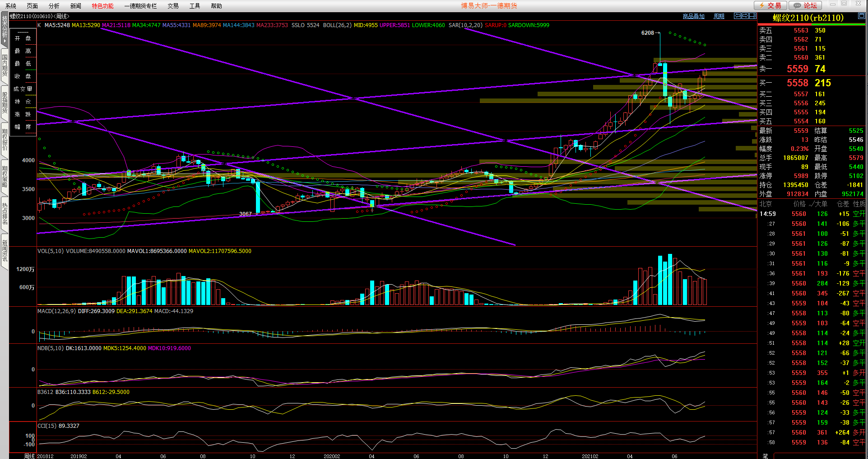Click the 一德期货专栏 menu item
Image resolution: width=868 pixels, height=459 pixels.
140,6
